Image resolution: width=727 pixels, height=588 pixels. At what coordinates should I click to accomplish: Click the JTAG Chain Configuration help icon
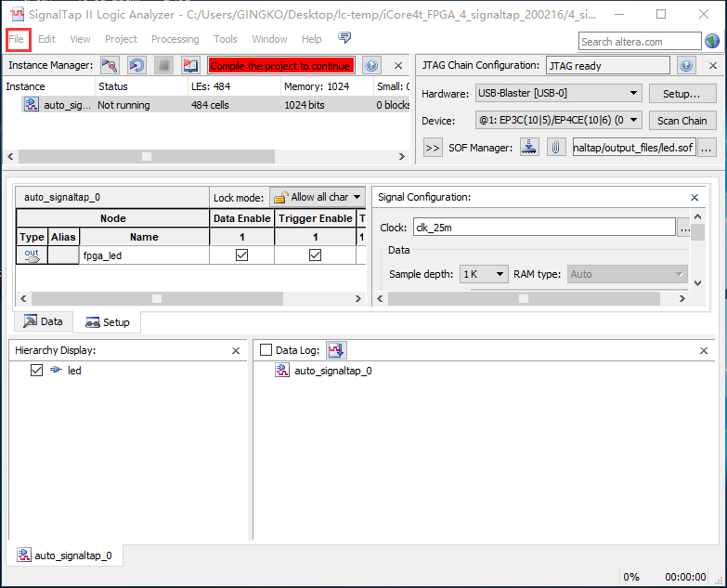coord(686,66)
